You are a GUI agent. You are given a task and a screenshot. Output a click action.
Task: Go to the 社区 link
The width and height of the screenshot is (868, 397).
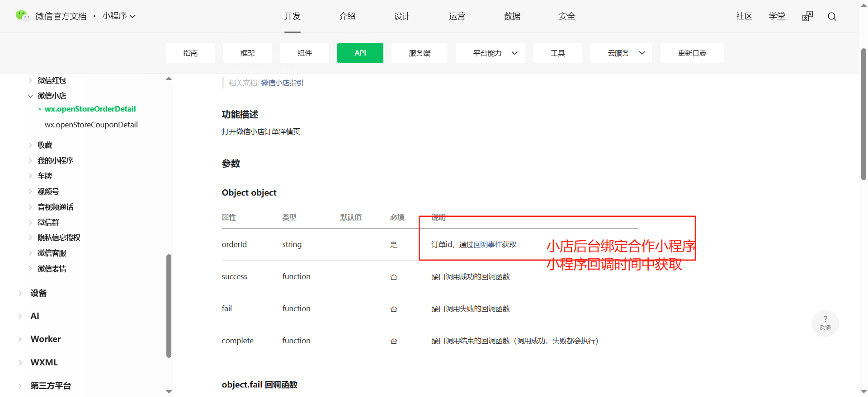744,16
